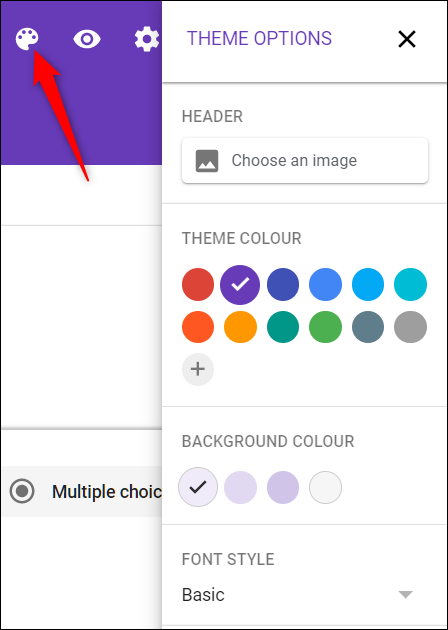Select the checked lightest background colour
Screen dimensions: 448x630
coord(198,487)
